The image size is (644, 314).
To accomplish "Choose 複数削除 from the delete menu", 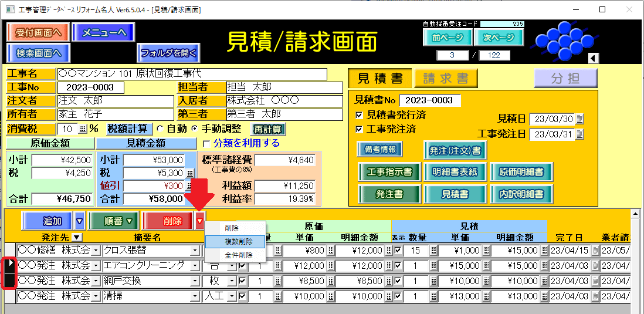I will click(238, 242).
